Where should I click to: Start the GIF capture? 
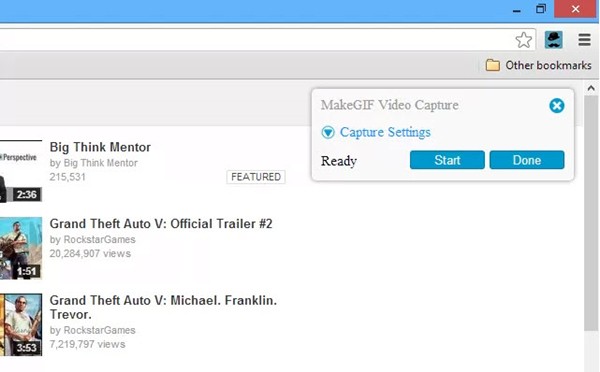click(x=447, y=160)
